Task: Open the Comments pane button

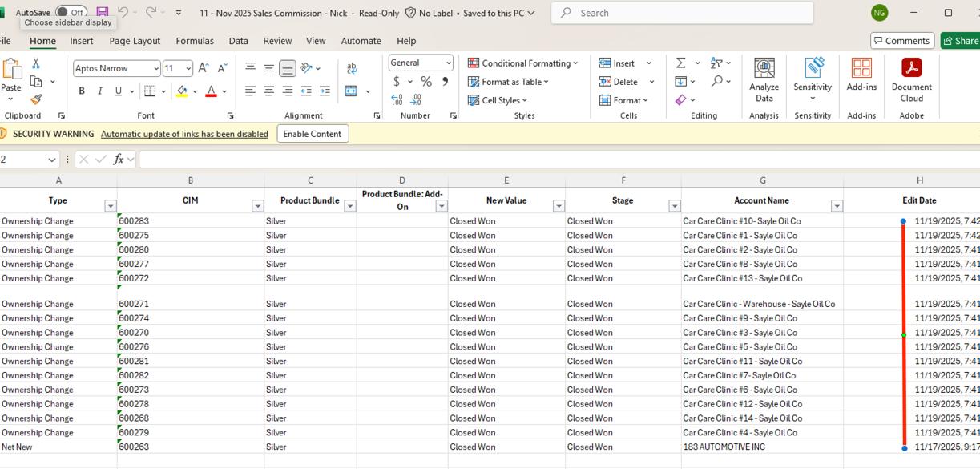Action: (902, 41)
